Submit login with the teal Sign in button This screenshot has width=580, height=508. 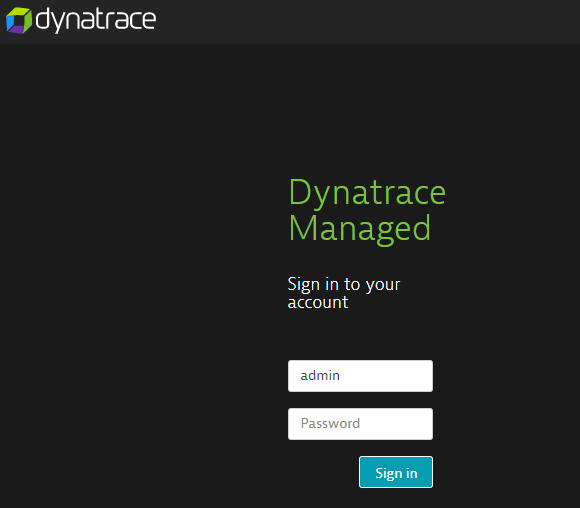pyautogui.click(x=396, y=472)
